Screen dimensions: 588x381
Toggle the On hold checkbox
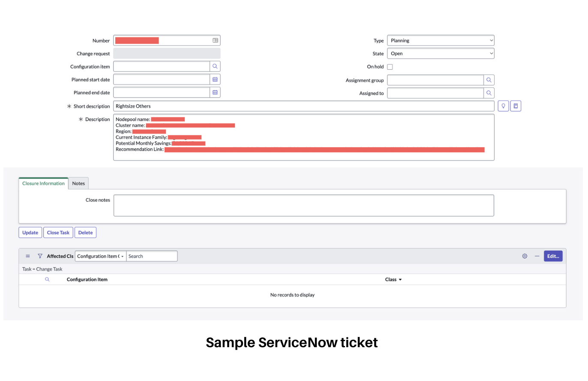pyautogui.click(x=390, y=67)
